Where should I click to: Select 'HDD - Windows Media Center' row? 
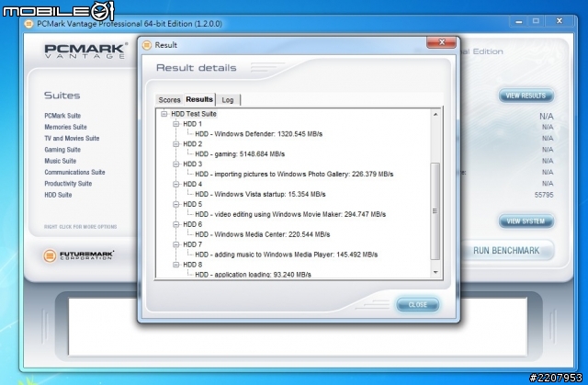pyautogui.click(x=263, y=234)
